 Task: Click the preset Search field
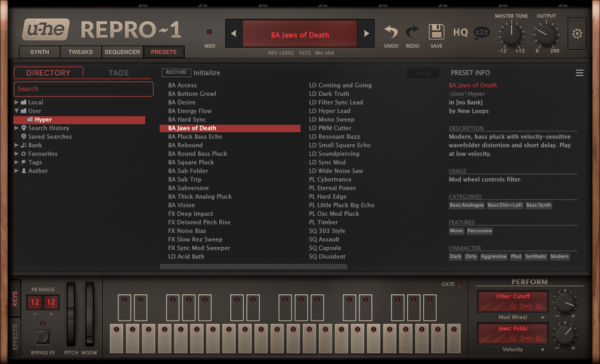(84, 89)
